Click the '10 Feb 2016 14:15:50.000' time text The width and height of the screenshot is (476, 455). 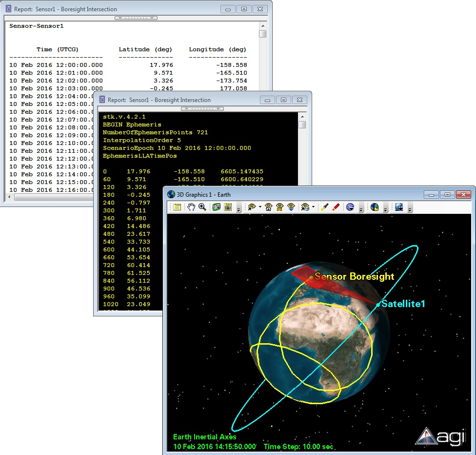pyautogui.click(x=214, y=447)
